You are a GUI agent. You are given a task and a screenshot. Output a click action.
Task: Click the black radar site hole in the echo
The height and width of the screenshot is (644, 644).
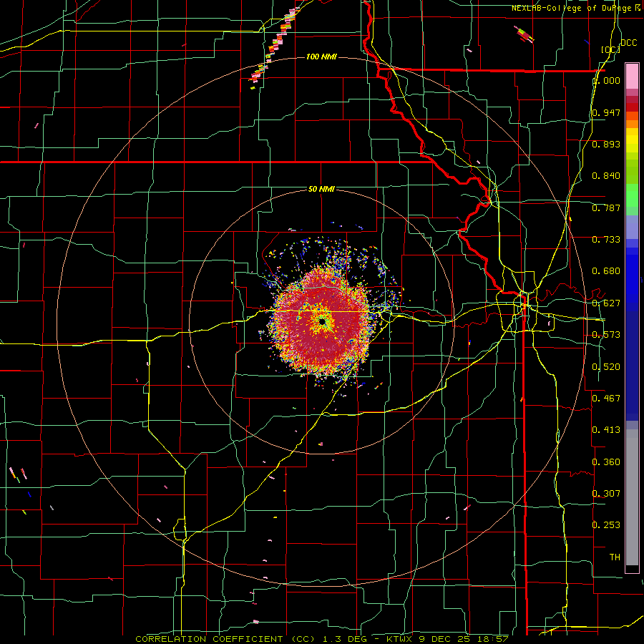[321, 321]
